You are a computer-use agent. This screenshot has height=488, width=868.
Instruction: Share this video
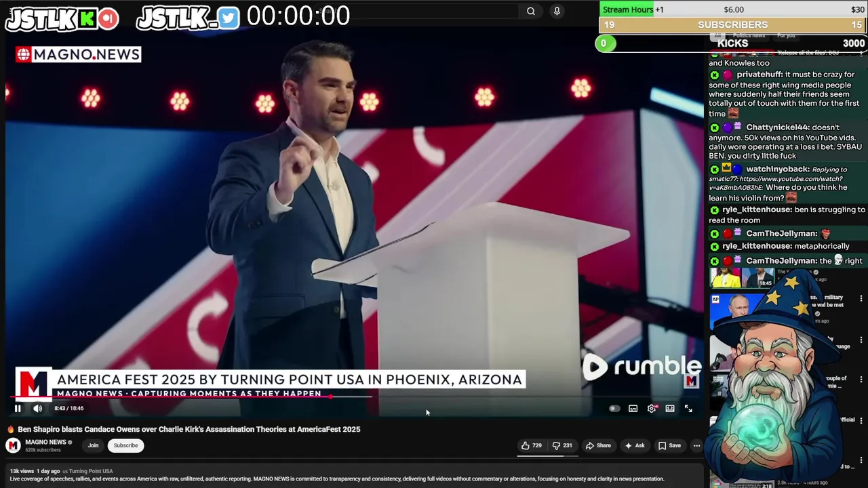click(598, 445)
